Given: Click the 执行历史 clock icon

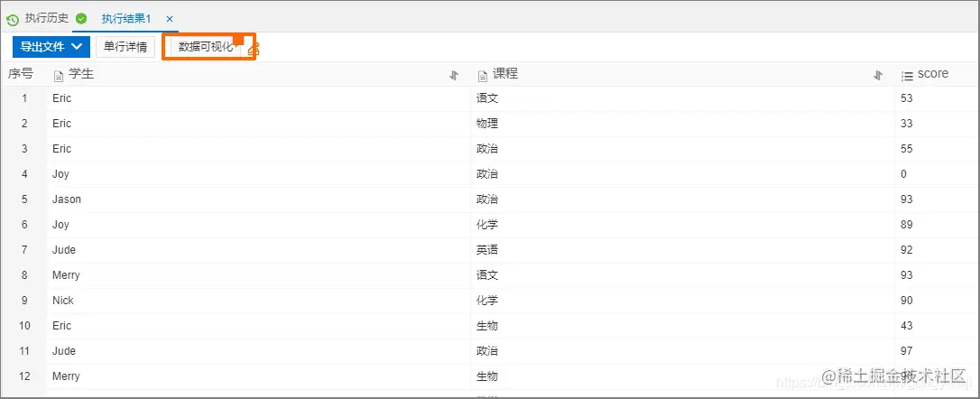Looking at the screenshot, I should click(13, 19).
